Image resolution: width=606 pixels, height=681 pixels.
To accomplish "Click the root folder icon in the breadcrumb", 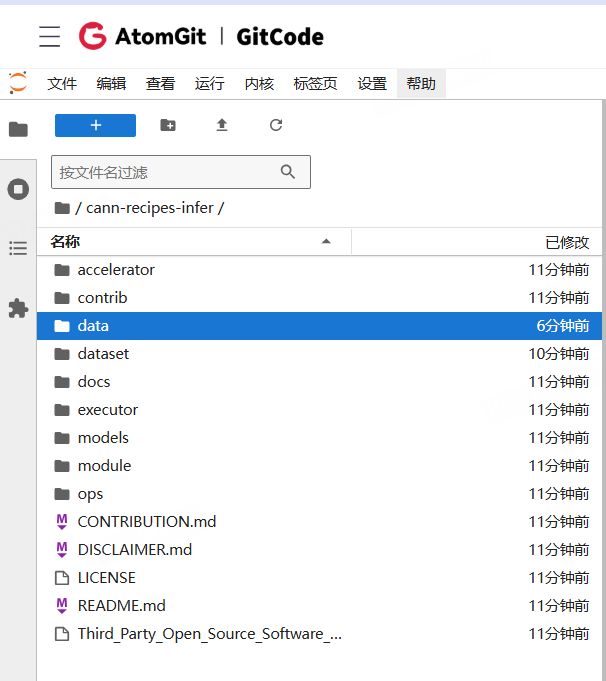I will pos(62,208).
